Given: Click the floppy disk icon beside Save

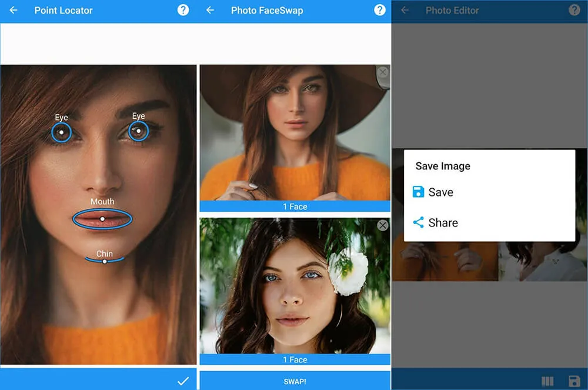Looking at the screenshot, I should pyautogui.click(x=418, y=192).
